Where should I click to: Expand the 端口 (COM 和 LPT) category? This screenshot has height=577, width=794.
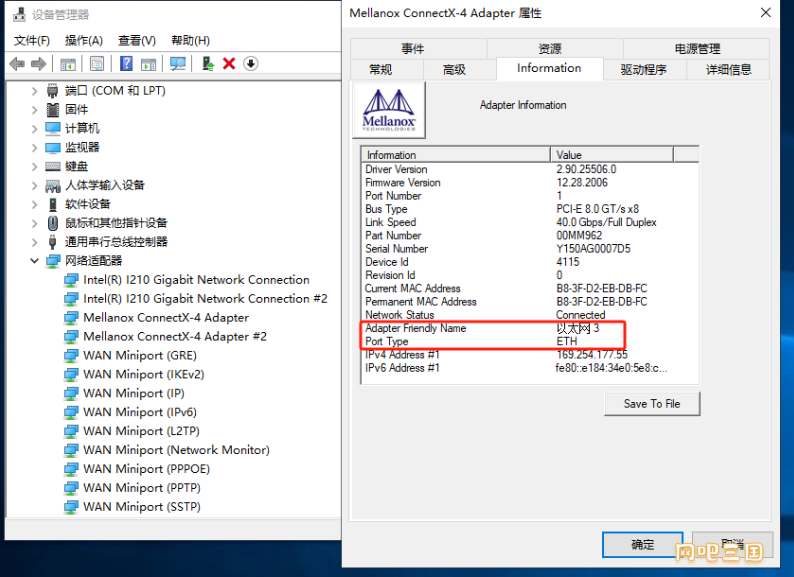click(x=34, y=91)
